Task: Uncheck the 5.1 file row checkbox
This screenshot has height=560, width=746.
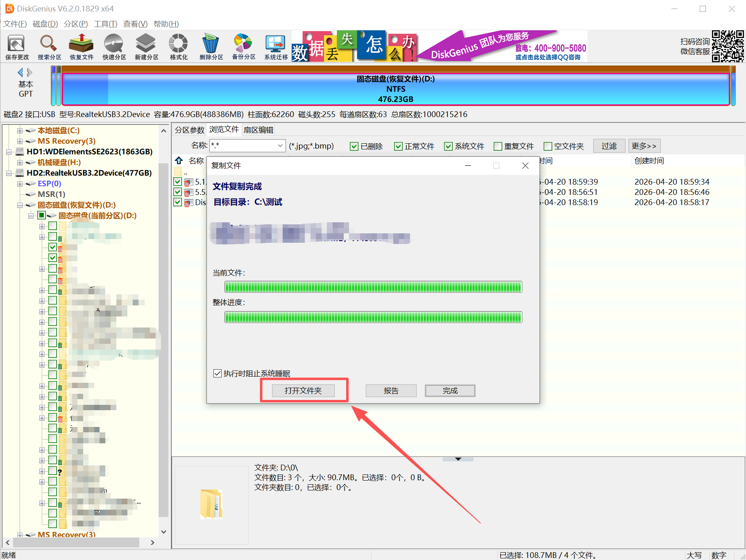Action: 177,181
